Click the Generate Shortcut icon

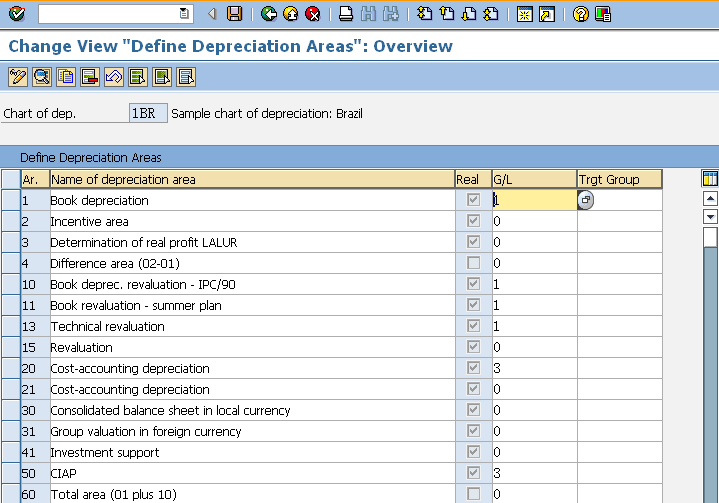click(x=547, y=14)
